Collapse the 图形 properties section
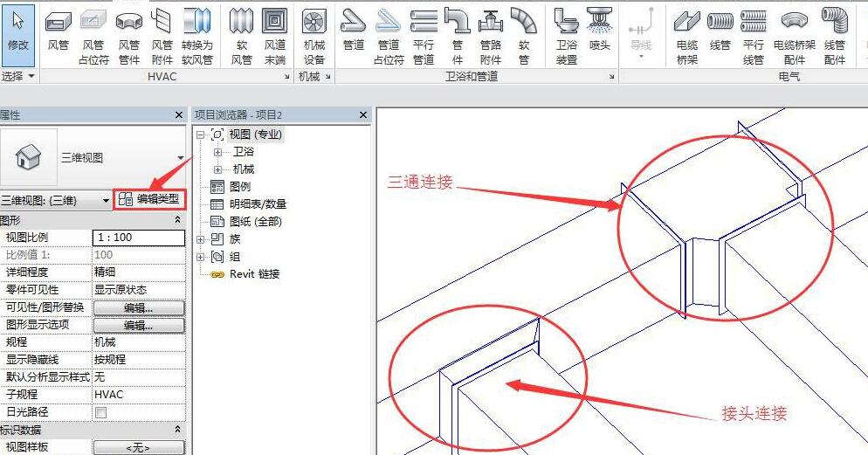 177,220
